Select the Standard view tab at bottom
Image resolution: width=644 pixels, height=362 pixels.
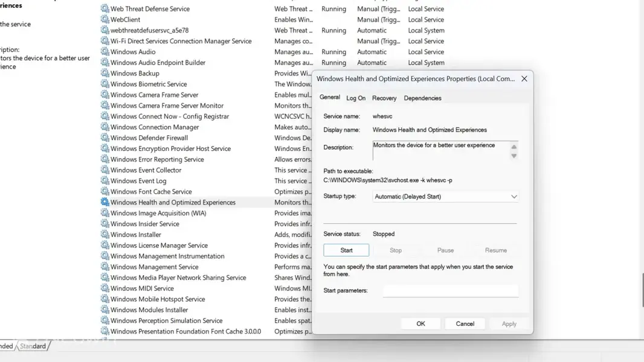point(33,346)
